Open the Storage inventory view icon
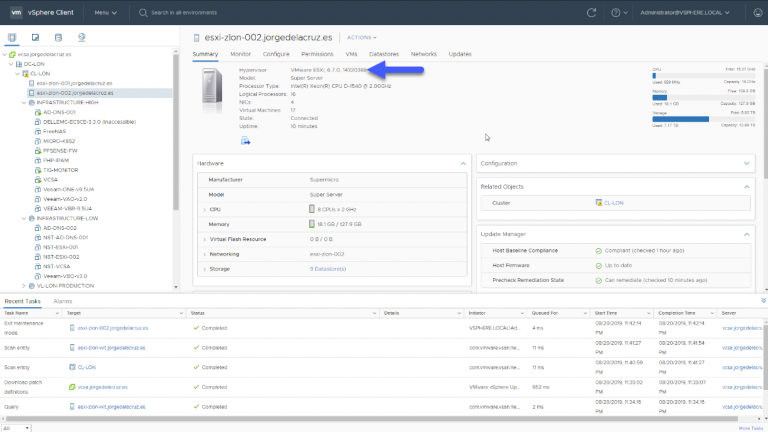The width and height of the screenshot is (768, 432). (58, 37)
